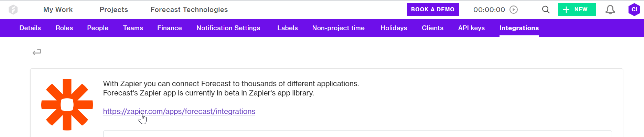Viewport: 644px width, 137px height.
Task: Switch to the Teams tab
Action: pyautogui.click(x=133, y=28)
